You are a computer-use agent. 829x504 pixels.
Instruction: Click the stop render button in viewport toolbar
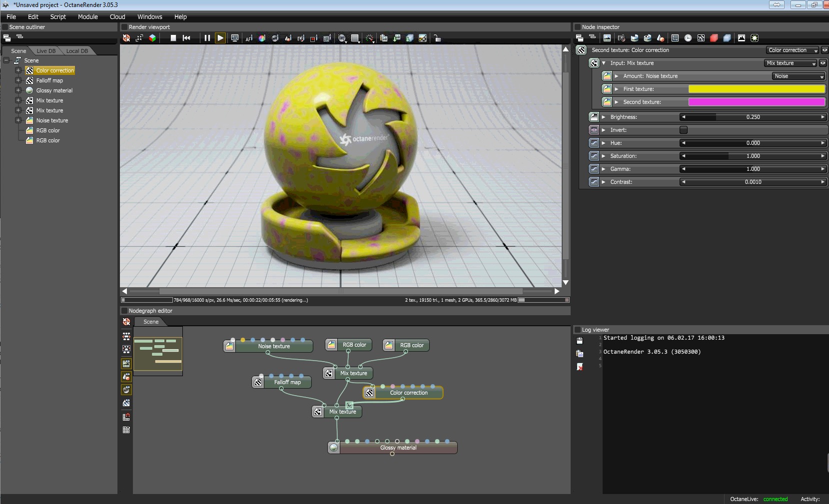click(x=173, y=38)
